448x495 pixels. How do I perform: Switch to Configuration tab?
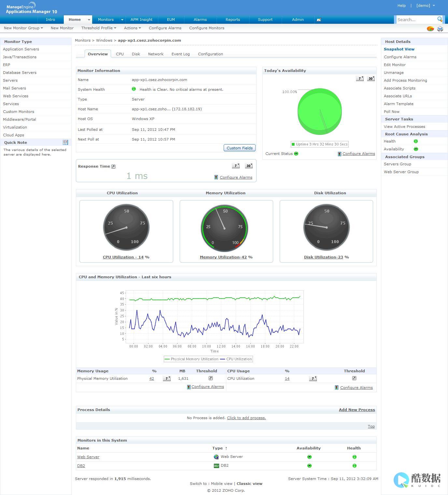[x=210, y=54]
